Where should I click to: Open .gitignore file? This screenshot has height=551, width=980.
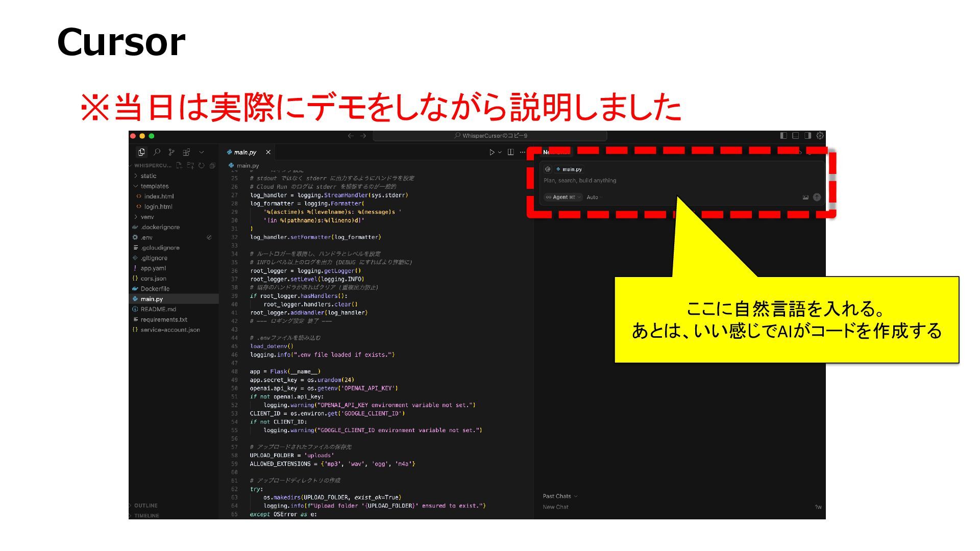174,258
